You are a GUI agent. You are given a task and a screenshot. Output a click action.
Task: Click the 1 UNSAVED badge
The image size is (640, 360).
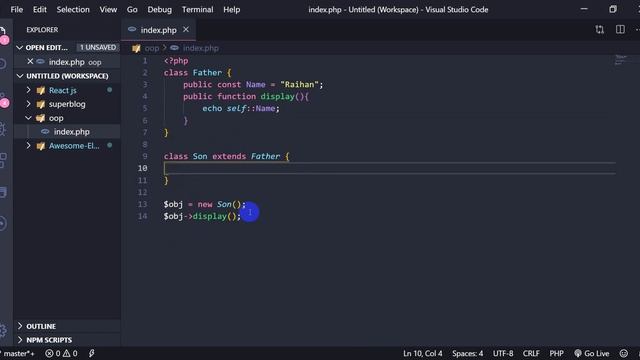click(98, 47)
